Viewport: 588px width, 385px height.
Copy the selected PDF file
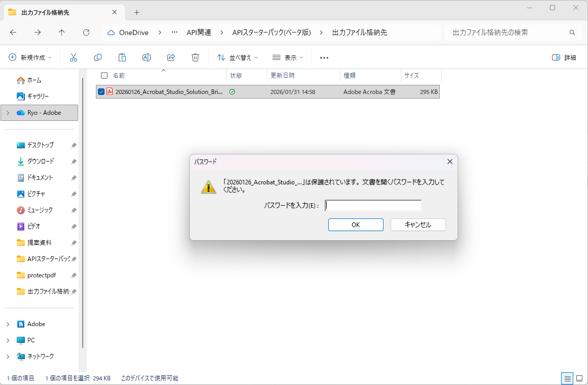pyautogui.click(x=98, y=57)
